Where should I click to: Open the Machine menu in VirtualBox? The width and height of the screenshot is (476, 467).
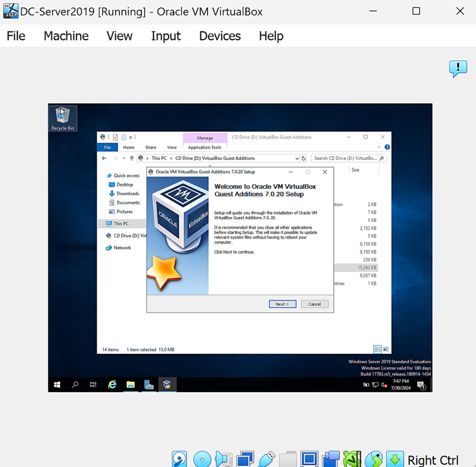(66, 36)
